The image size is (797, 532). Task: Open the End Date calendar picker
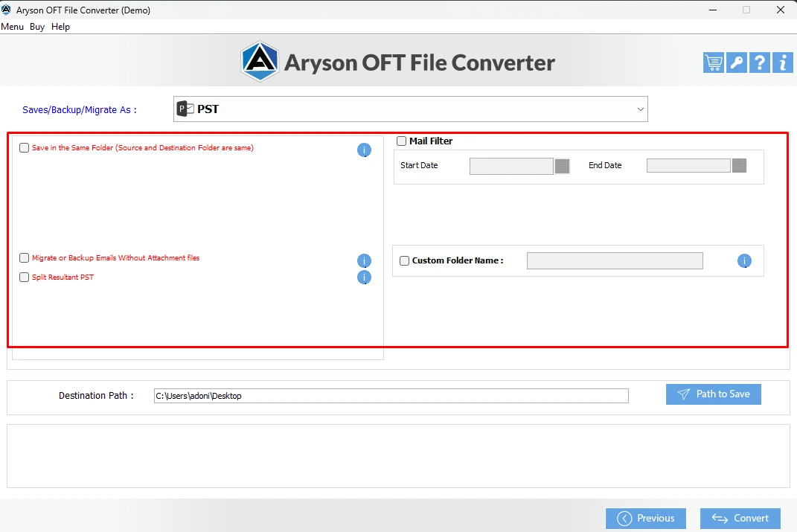(x=739, y=166)
